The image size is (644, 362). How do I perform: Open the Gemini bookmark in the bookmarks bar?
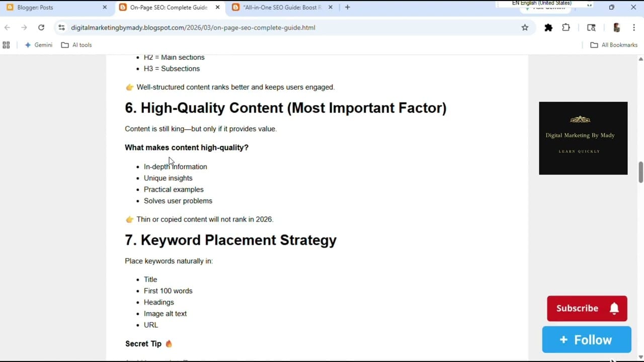pyautogui.click(x=39, y=45)
